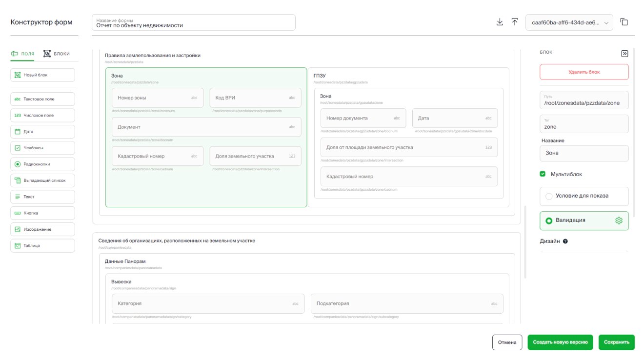Select the Валидация radio option
The height and width of the screenshot is (360, 644).
[549, 220]
